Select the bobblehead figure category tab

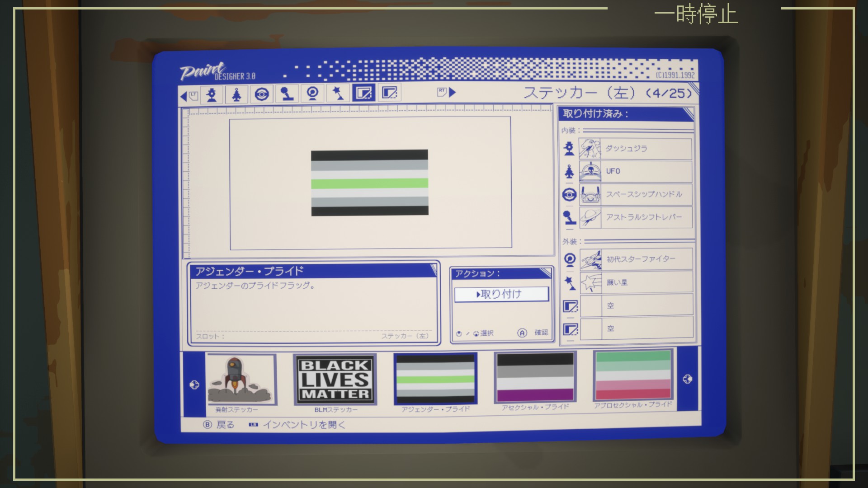coord(212,94)
